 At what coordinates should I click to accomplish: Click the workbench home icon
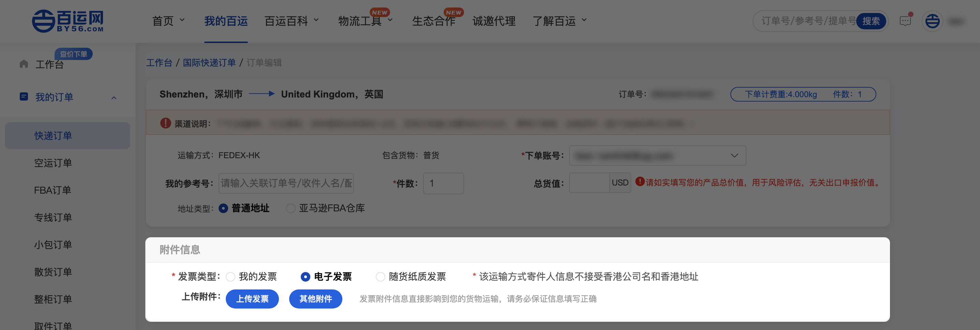point(24,64)
